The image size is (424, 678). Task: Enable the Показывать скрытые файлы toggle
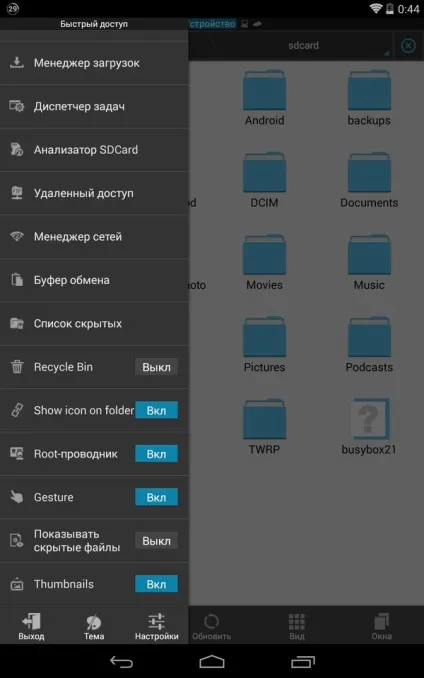pyautogui.click(x=156, y=540)
